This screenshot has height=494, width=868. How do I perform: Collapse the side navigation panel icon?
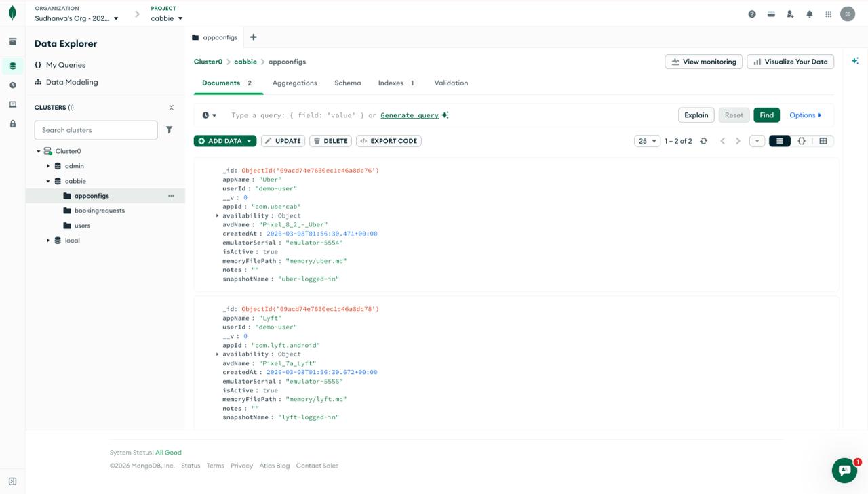12,481
